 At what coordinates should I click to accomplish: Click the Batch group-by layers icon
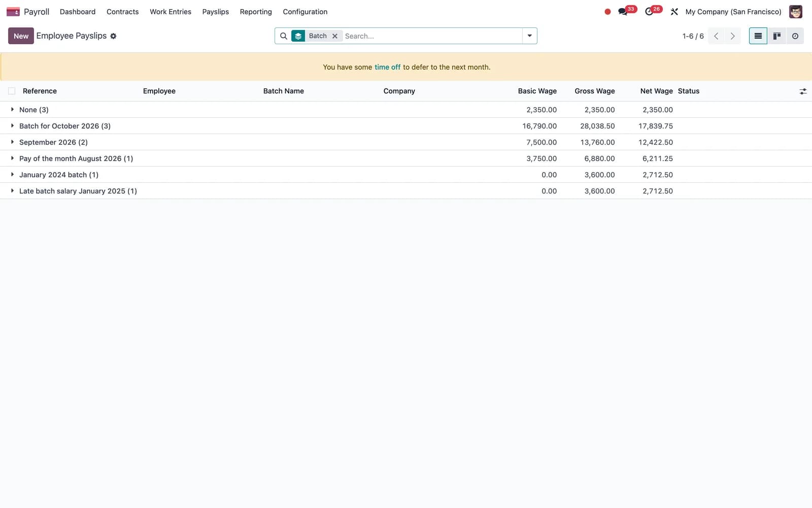298,36
